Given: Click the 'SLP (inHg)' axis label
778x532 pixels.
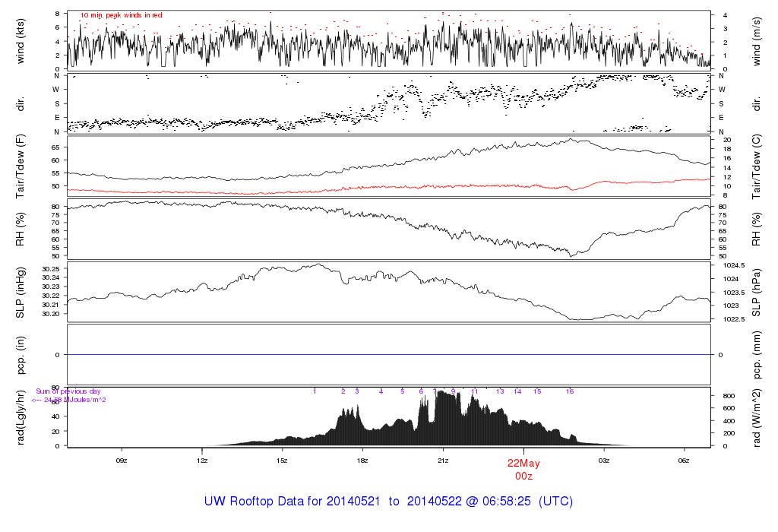Looking at the screenshot, I should pyautogui.click(x=21, y=293).
